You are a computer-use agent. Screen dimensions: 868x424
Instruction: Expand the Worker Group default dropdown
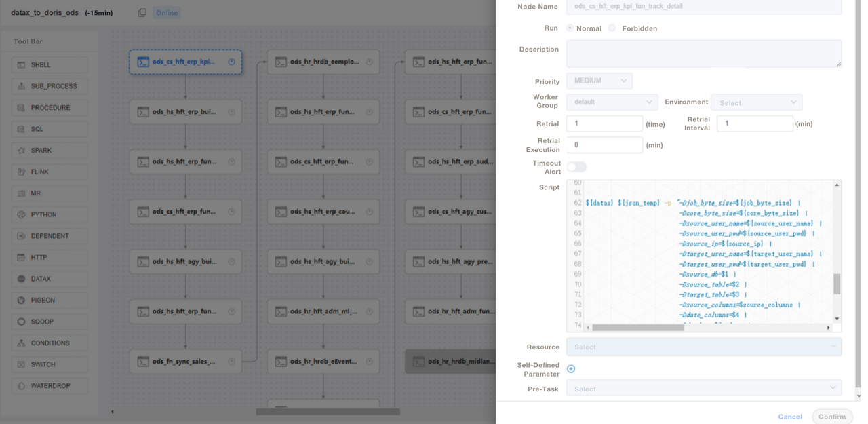tap(612, 102)
